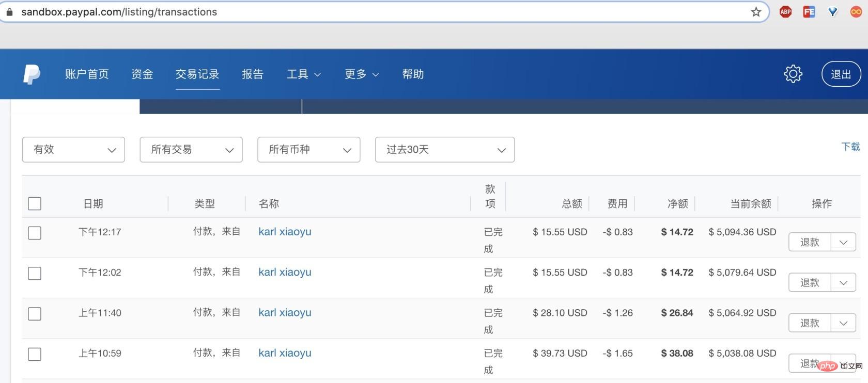Click 退款 for the 下午12:02 transaction
Image resolution: width=868 pixels, height=383 pixels.
[810, 282]
